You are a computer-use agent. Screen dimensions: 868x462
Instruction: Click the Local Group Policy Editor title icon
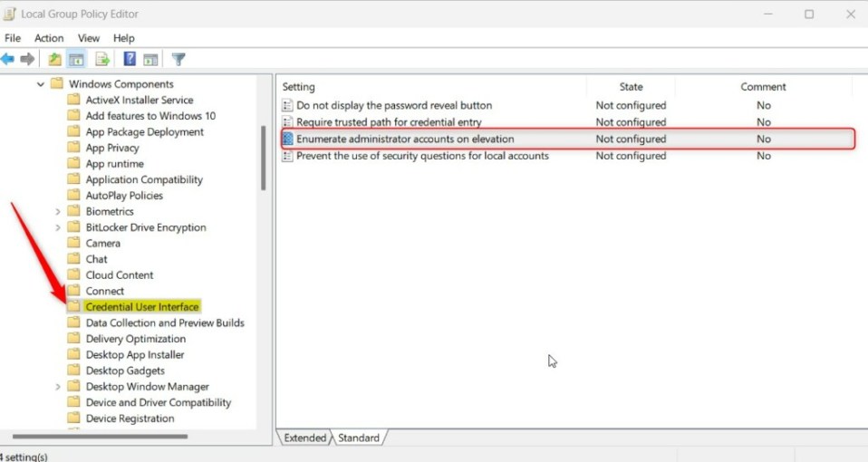(9, 14)
